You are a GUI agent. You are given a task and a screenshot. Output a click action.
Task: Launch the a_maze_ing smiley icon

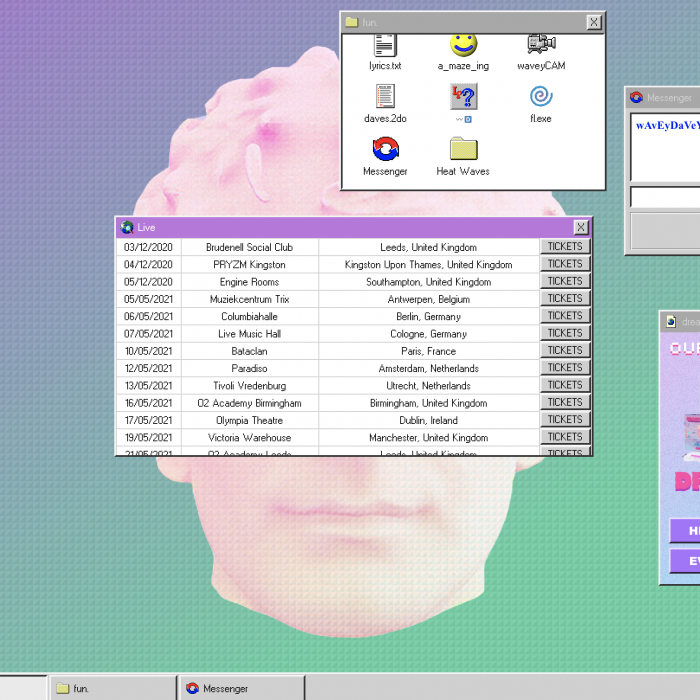click(x=463, y=46)
